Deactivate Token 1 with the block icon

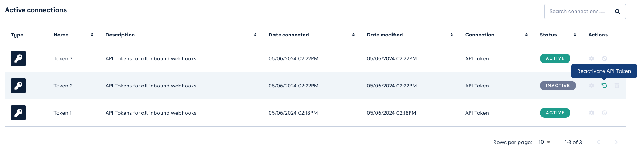604,113
